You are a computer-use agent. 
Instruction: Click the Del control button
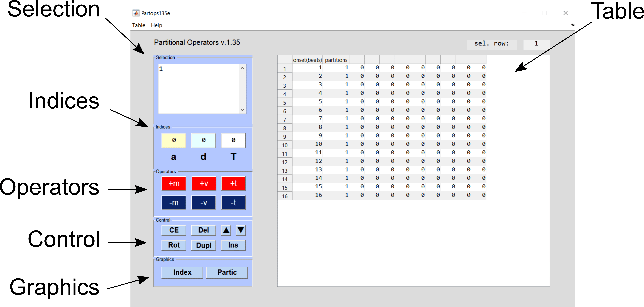[204, 230]
